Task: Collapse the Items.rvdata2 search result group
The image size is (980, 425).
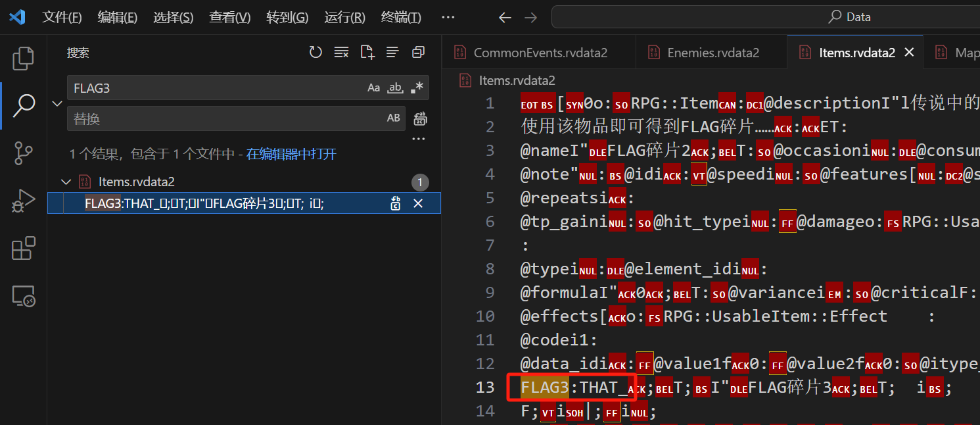Action: [66, 182]
